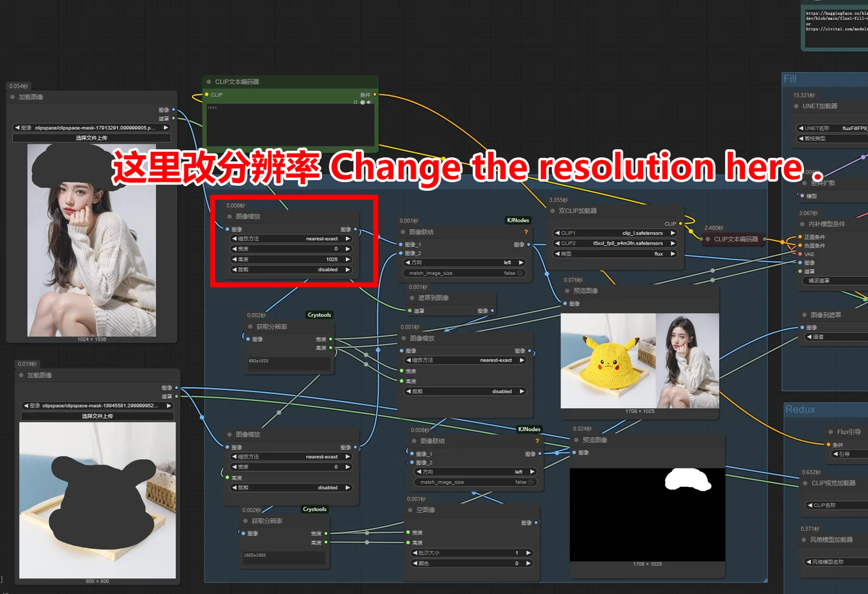Viewport: 868px width, 594px height.
Task: Click the black mask preview image
Action: point(647,514)
